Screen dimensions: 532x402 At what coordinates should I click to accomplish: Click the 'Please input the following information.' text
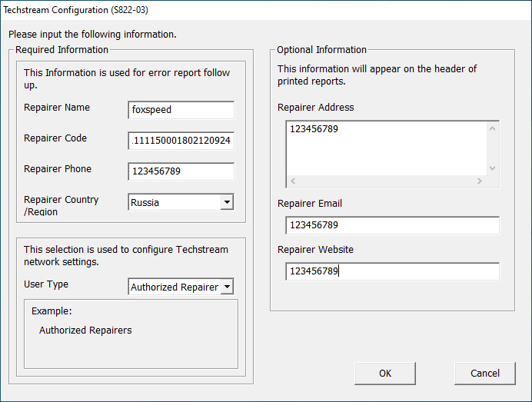[x=92, y=35]
